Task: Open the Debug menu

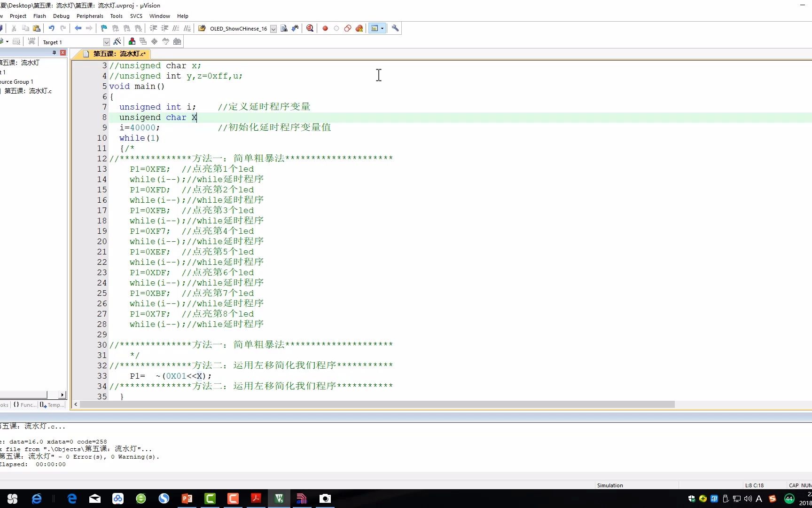Action: click(61, 16)
